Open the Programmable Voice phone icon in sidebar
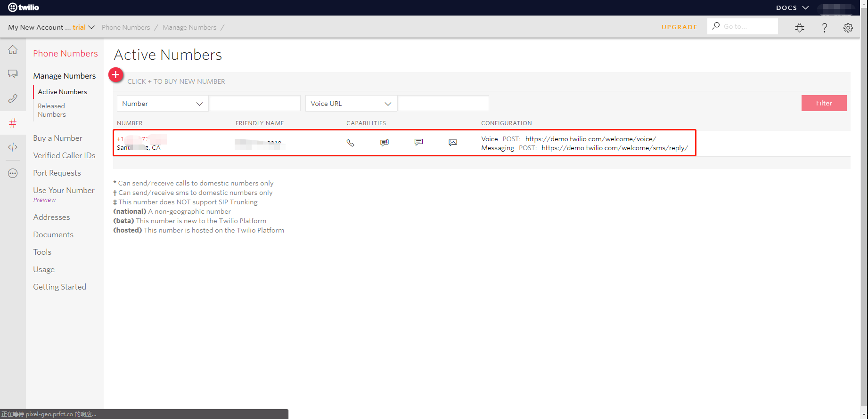This screenshot has width=868, height=419. point(13,98)
